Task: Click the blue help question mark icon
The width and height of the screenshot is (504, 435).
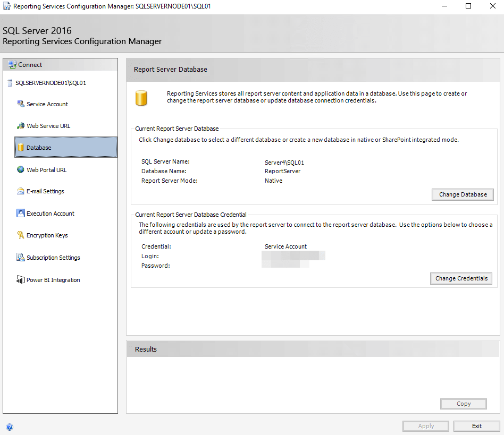Action: coord(10,427)
